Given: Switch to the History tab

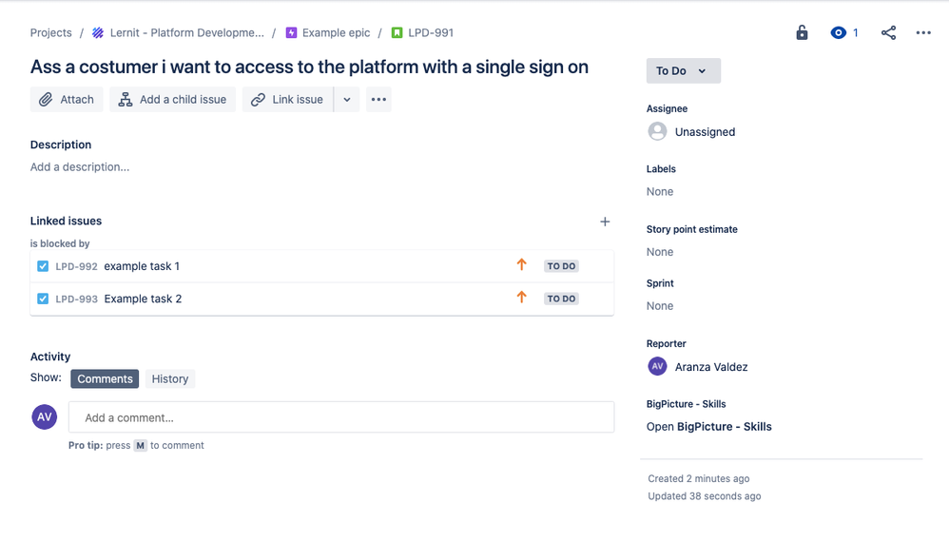Looking at the screenshot, I should click(x=170, y=379).
